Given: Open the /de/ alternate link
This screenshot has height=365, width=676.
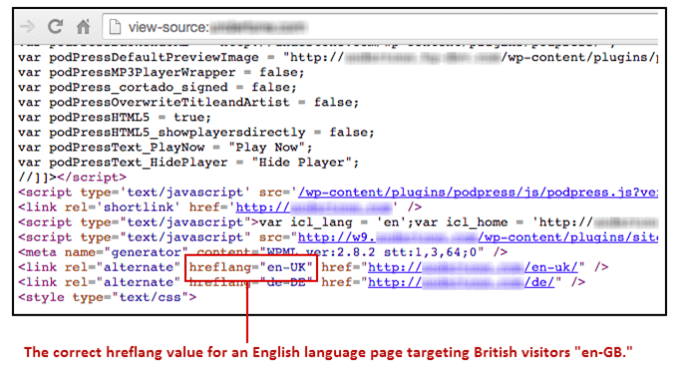Looking at the screenshot, I should (461, 282).
